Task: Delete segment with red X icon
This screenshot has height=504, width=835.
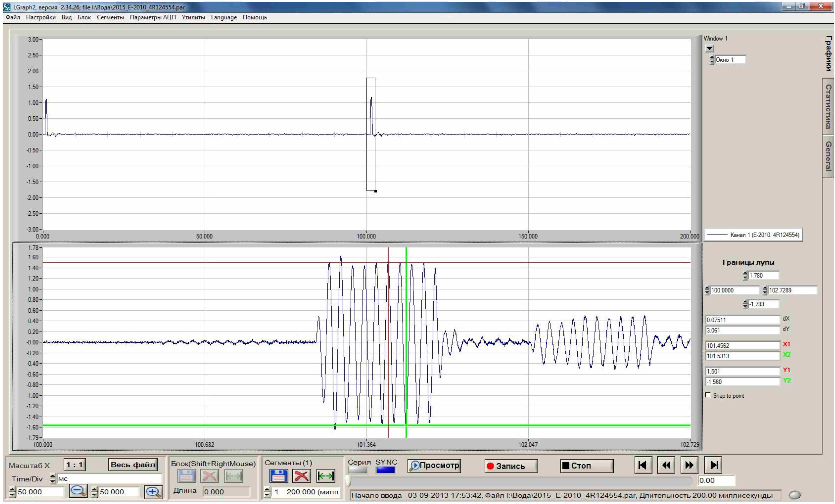Action: [x=302, y=476]
